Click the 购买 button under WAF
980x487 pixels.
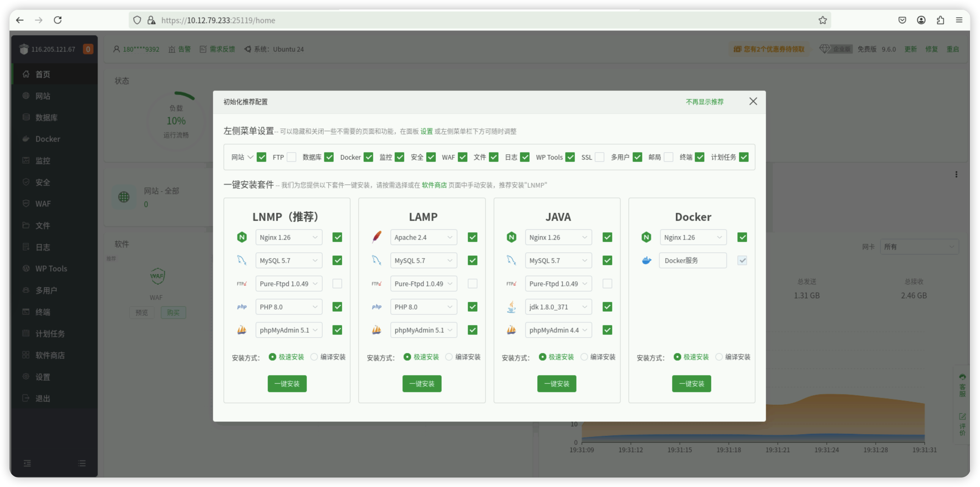click(x=173, y=313)
